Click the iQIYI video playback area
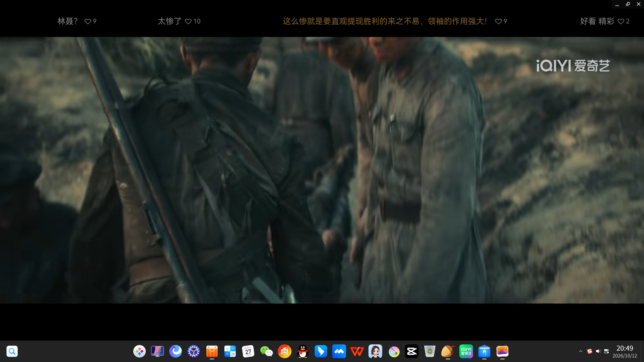 [x=322, y=170]
